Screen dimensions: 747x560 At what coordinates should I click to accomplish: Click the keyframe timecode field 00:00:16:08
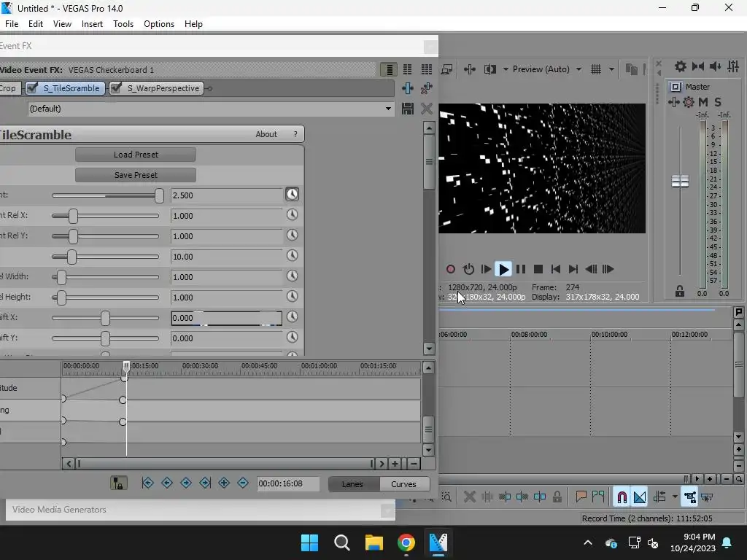coord(287,484)
